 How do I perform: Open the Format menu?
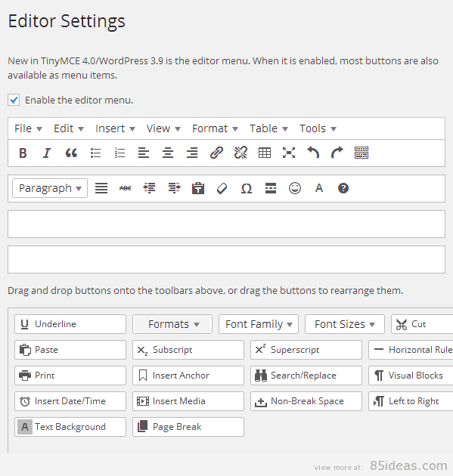[x=215, y=128]
